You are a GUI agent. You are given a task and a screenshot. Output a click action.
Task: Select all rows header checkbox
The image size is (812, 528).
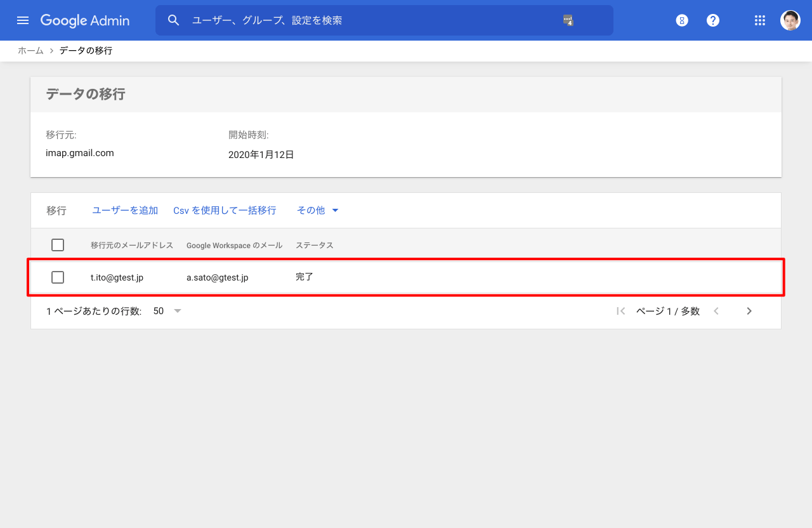point(58,245)
